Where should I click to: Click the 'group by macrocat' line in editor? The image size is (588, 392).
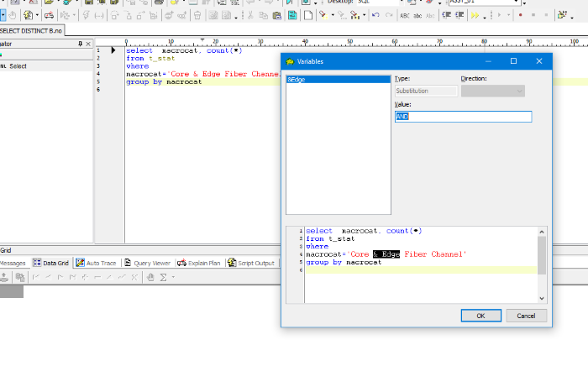[164, 81]
